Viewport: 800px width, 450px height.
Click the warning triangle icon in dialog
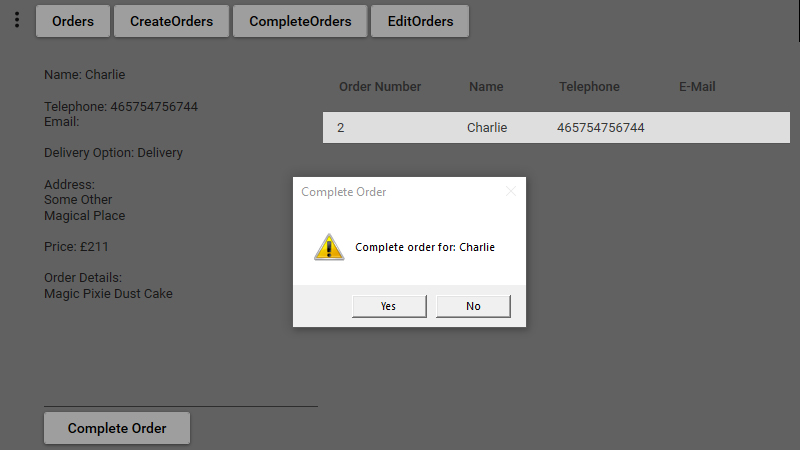(329, 247)
